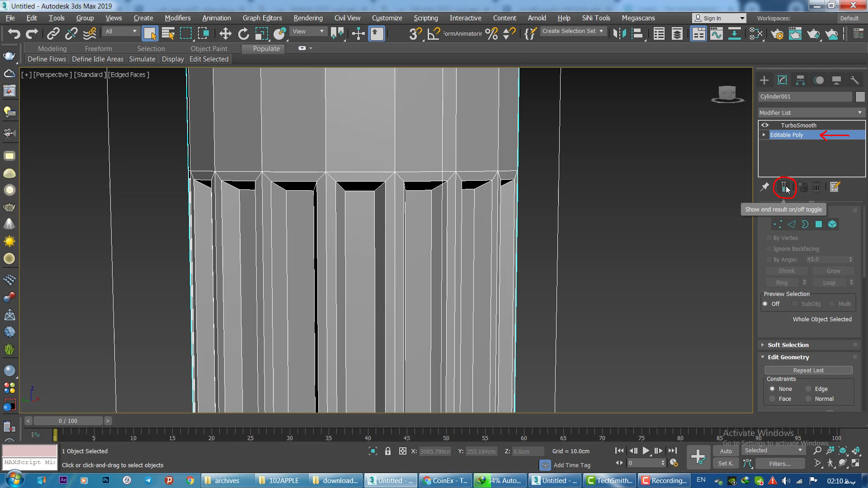Select SubObj preview selection radio
This screenshot has height=488, width=868.
[795, 304]
